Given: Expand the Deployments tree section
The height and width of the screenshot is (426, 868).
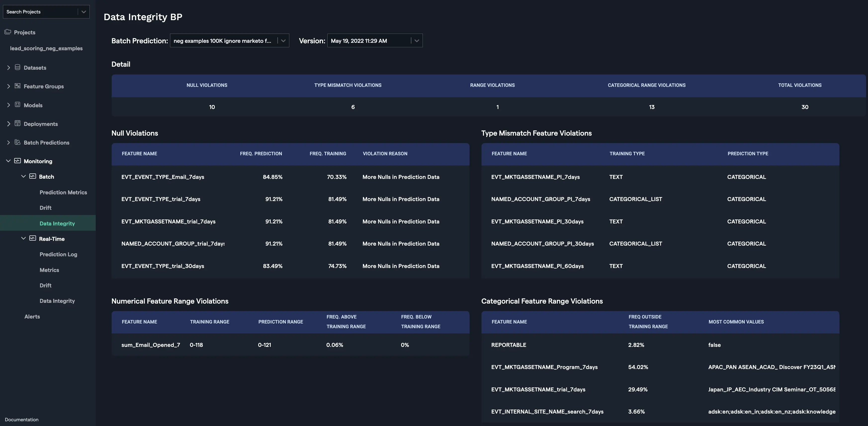Looking at the screenshot, I should point(8,123).
